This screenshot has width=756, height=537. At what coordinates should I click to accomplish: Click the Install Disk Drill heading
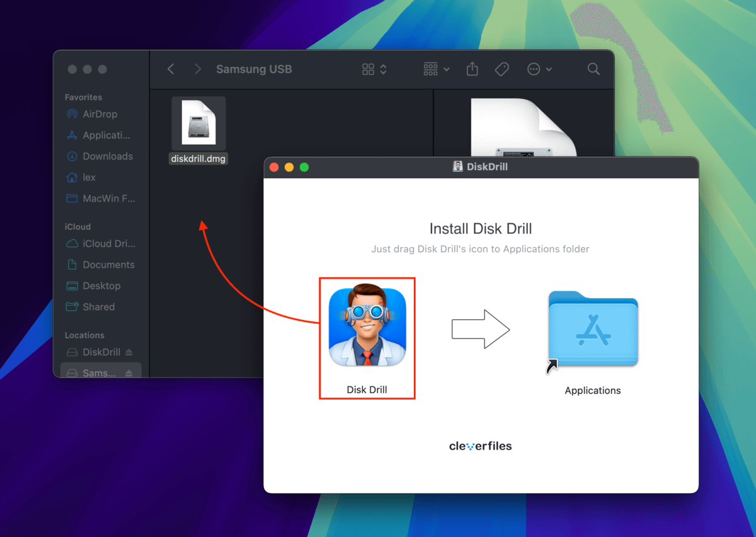pyautogui.click(x=481, y=229)
